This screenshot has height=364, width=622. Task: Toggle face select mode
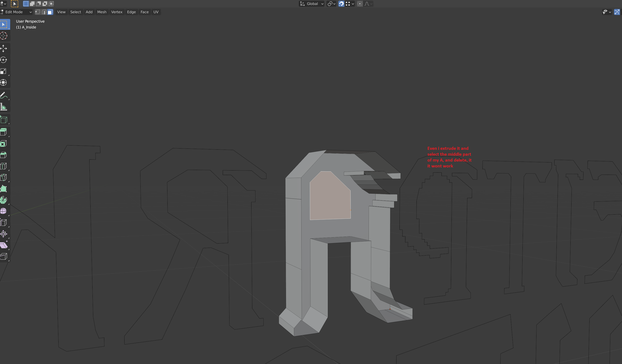pos(50,12)
